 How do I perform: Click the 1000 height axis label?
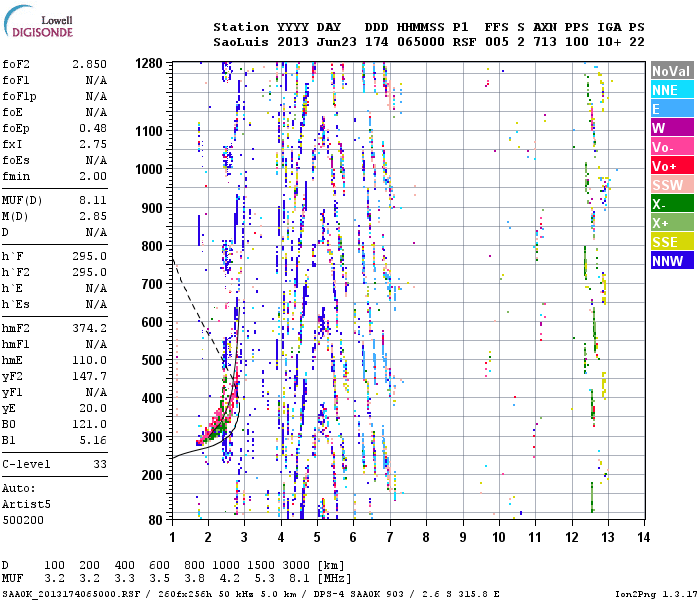point(149,169)
